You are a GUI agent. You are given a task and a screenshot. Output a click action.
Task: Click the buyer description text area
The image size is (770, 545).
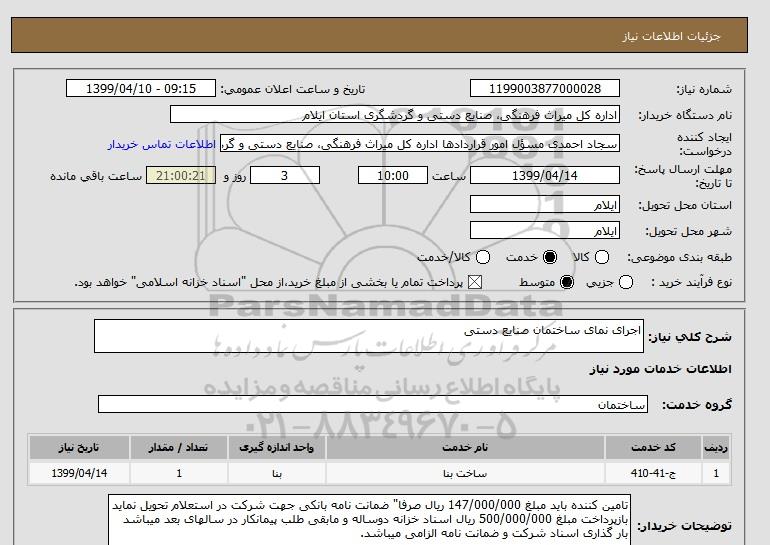coord(369,520)
